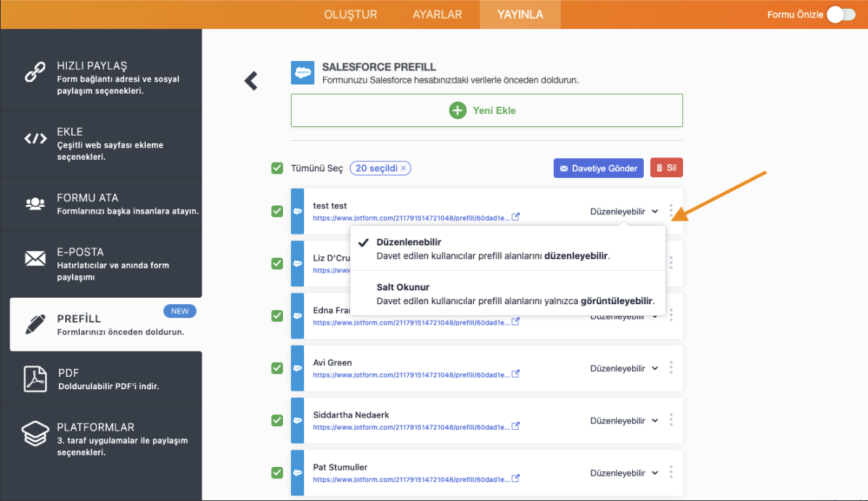Click 20 seçildi selection chip
The image size is (868, 501).
click(380, 168)
